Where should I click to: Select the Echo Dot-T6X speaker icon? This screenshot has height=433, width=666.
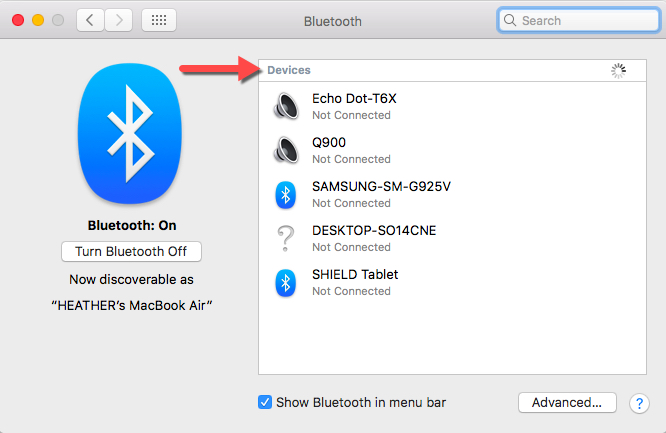[x=286, y=106]
